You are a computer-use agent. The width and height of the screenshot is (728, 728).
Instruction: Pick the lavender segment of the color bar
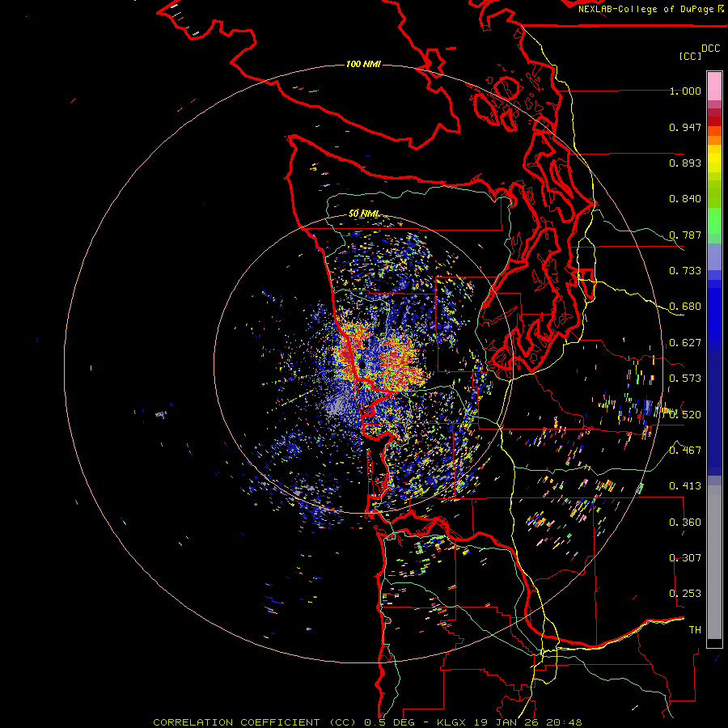[x=714, y=256]
